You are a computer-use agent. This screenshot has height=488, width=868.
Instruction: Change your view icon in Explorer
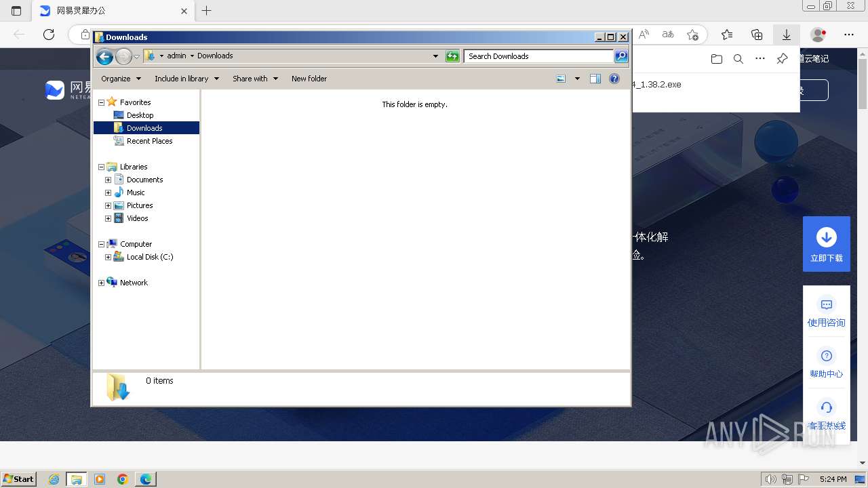coord(561,79)
